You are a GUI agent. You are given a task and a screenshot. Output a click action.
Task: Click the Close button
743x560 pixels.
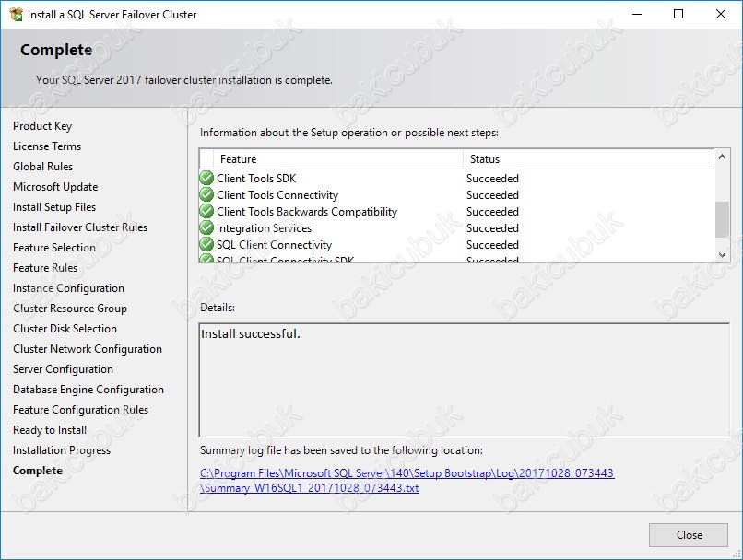(x=688, y=535)
